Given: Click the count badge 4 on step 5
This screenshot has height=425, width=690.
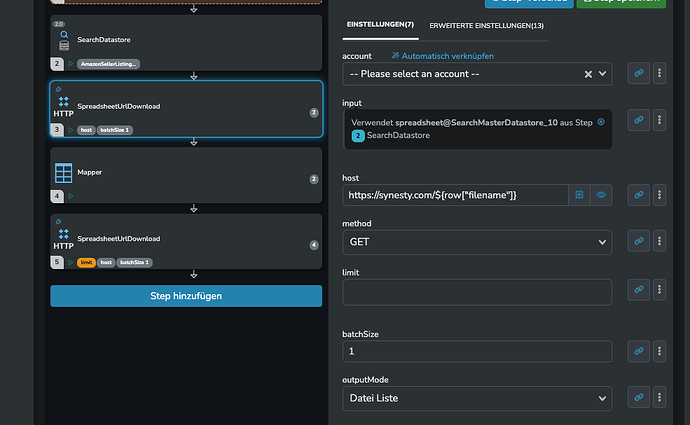Looking at the screenshot, I should click(x=314, y=245).
